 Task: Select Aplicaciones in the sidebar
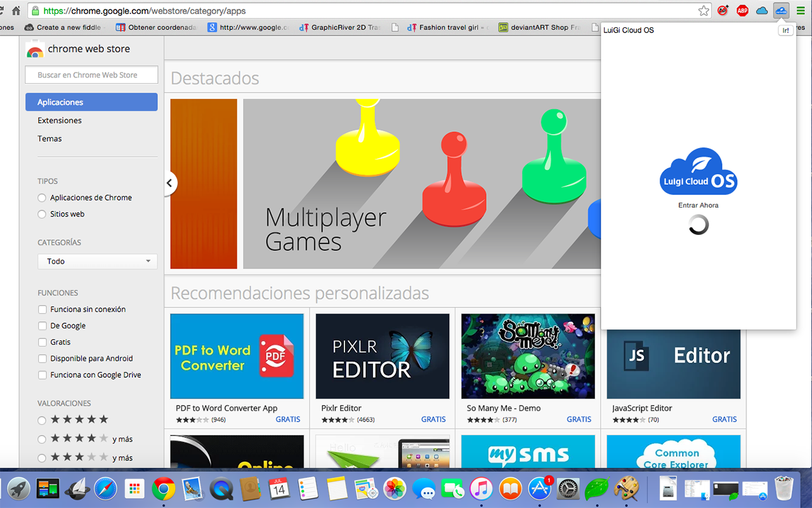(91, 102)
